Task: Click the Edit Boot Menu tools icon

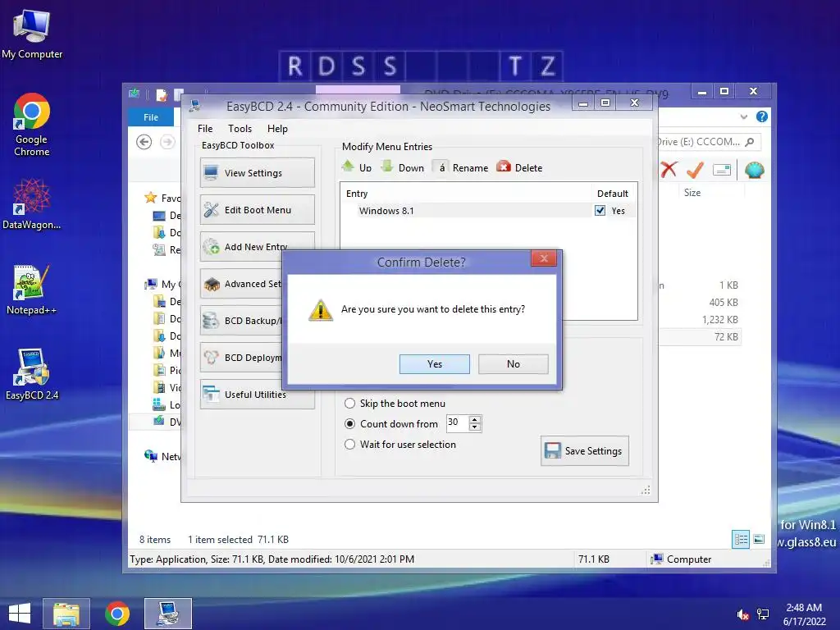Action: coord(211,209)
